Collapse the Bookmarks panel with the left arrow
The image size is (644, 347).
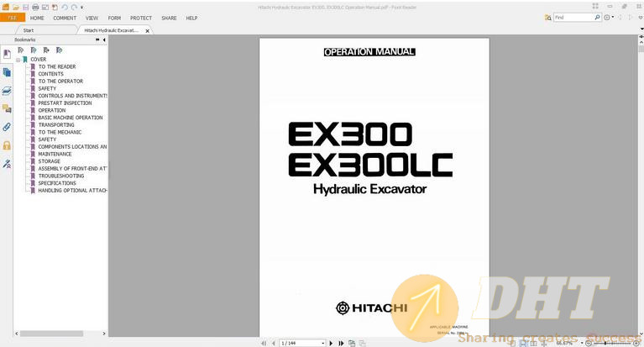[104, 39]
